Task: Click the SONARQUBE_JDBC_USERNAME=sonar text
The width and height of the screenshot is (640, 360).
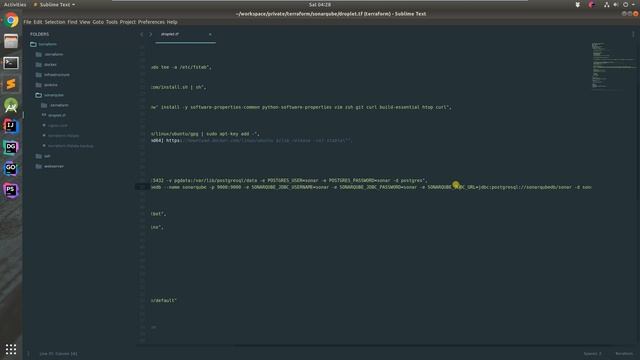Action: 290,187
